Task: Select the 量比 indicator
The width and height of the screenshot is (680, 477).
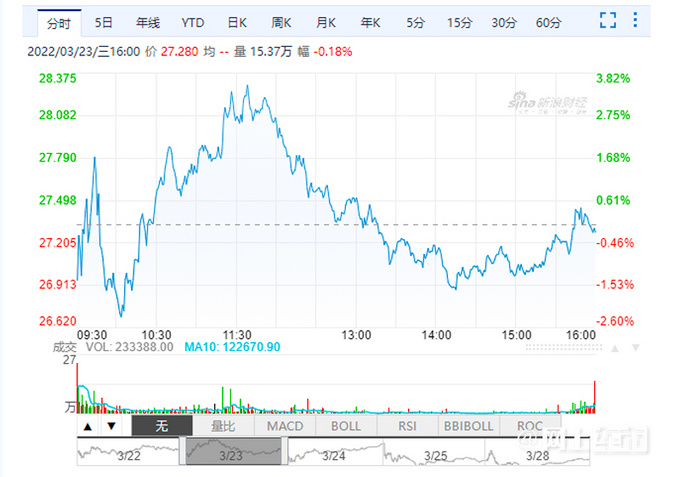Action: coord(223,426)
